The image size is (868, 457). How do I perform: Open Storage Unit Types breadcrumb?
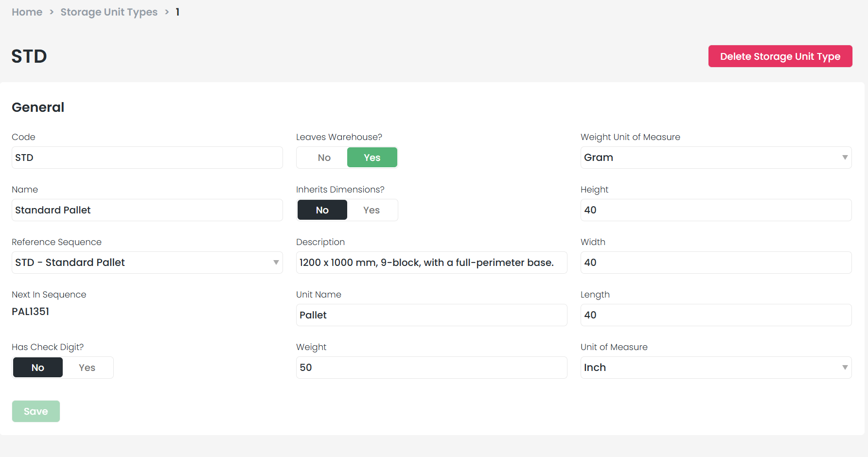[x=109, y=12]
